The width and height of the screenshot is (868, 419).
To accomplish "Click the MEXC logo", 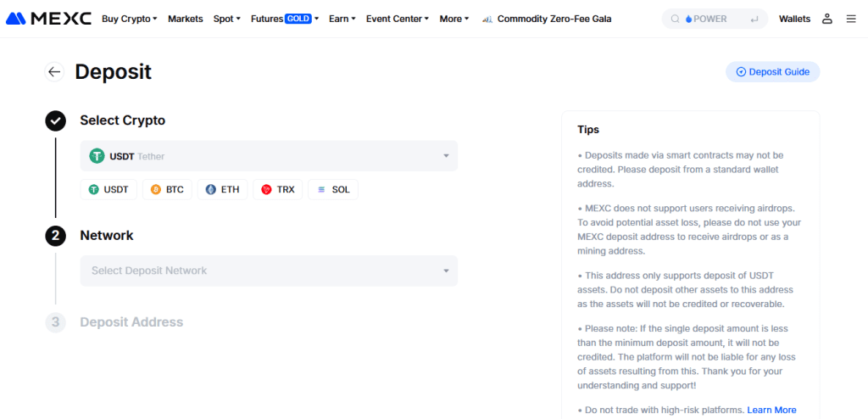I will pos(48,19).
